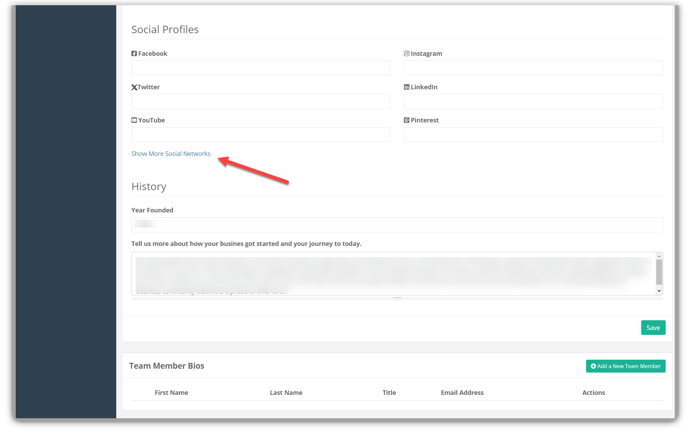Click the History section heading
The width and height of the screenshot is (688, 435).
[149, 187]
